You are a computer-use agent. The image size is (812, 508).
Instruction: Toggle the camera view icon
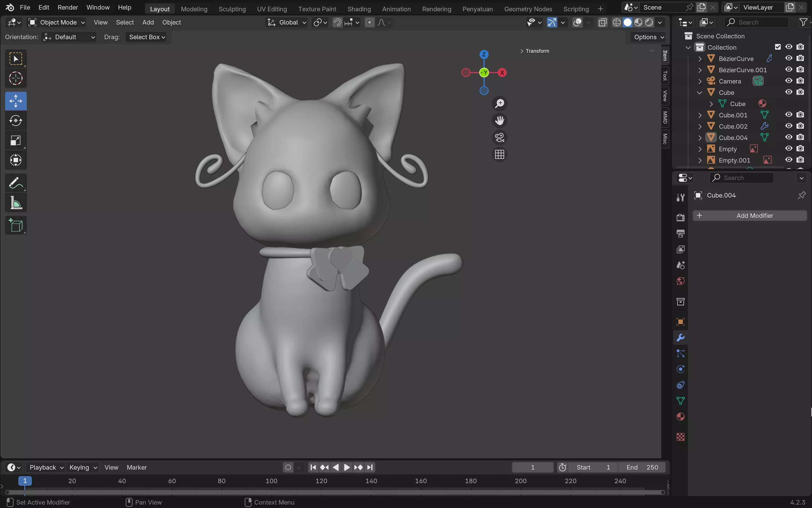click(500, 137)
